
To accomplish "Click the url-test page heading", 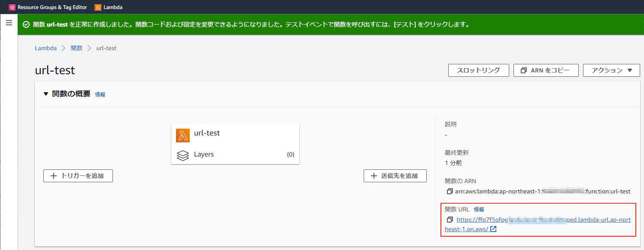I will coord(55,70).
